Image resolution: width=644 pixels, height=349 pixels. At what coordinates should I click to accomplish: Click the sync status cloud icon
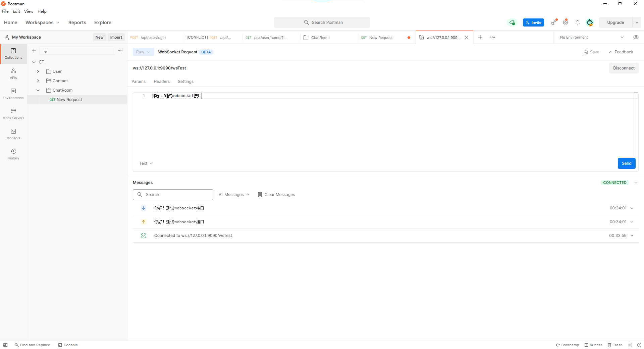point(512,22)
